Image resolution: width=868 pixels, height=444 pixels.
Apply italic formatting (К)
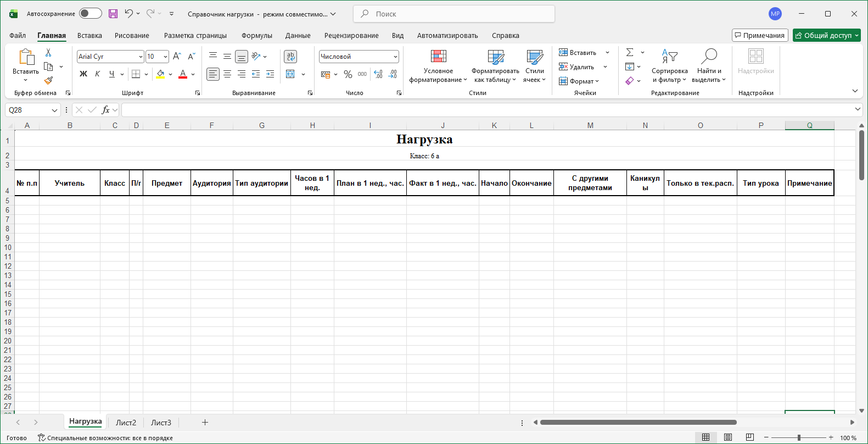tap(98, 74)
